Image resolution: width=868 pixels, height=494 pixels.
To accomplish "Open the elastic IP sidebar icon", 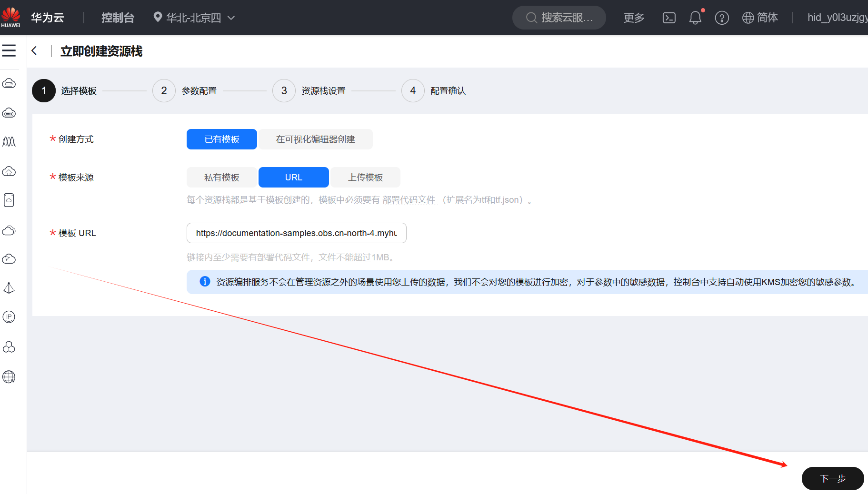I will coord(9,317).
